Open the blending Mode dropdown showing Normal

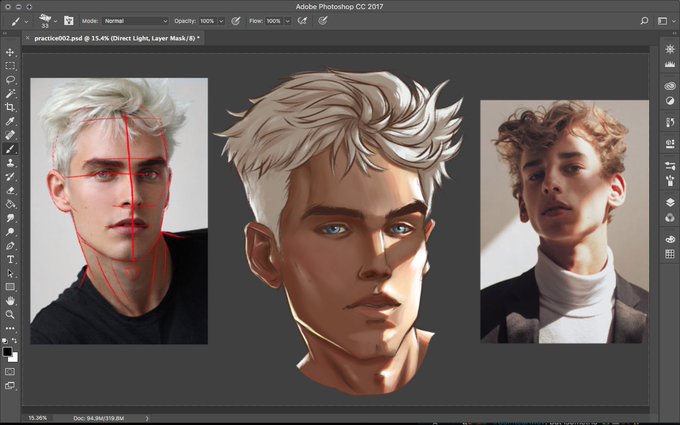(135, 21)
